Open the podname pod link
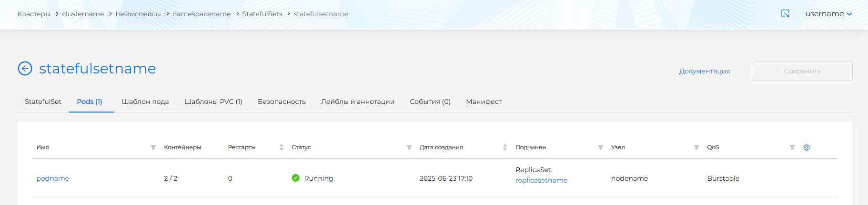 pyautogui.click(x=53, y=178)
